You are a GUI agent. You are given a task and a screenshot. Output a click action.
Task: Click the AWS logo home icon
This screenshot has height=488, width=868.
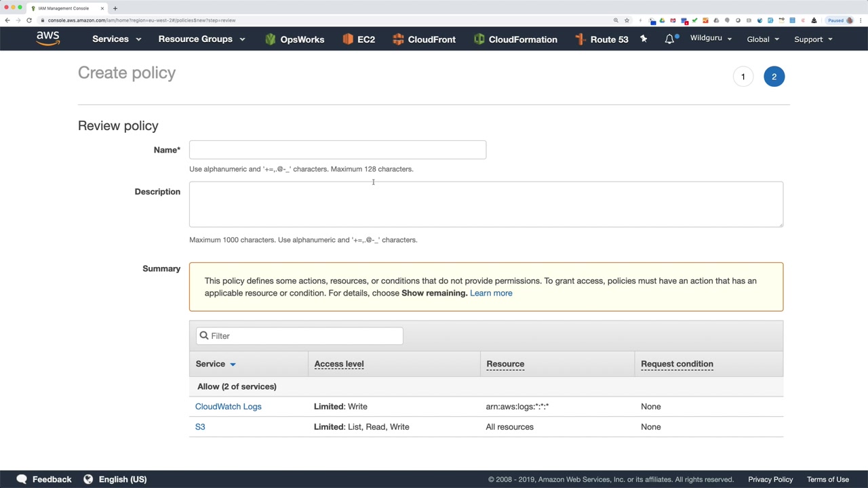(x=48, y=39)
